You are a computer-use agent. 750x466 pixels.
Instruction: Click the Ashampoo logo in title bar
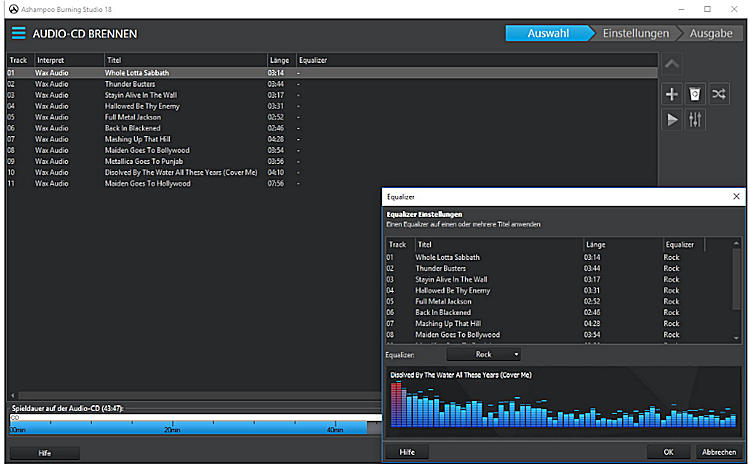click(11, 8)
